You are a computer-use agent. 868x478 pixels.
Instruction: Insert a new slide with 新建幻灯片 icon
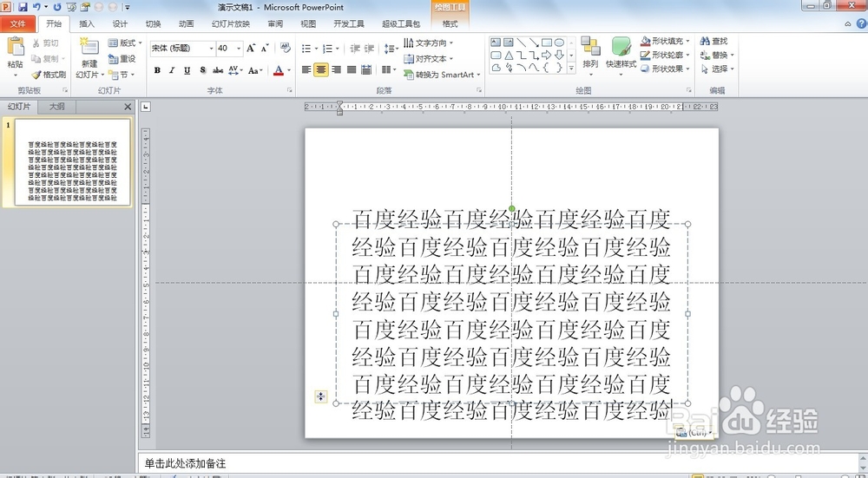click(89, 47)
